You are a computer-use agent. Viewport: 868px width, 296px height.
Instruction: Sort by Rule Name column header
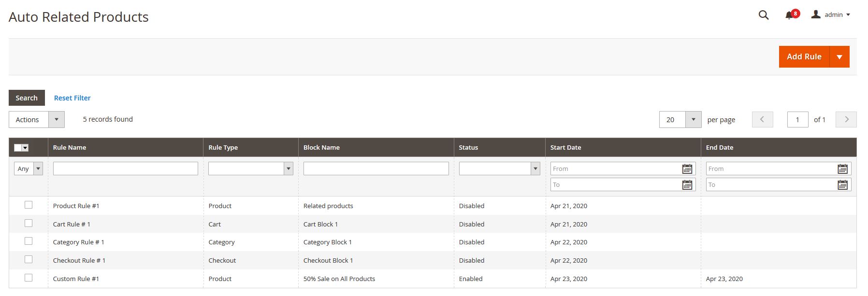coord(70,148)
